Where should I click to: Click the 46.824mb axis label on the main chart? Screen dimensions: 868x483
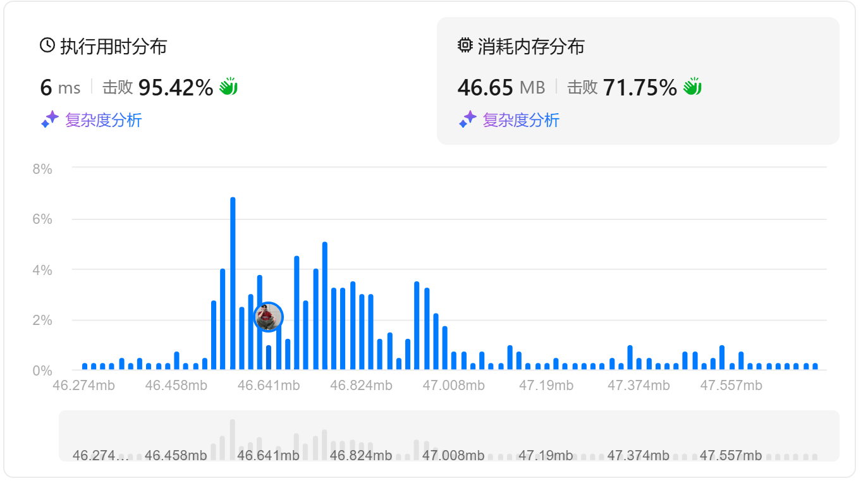pos(361,385)
